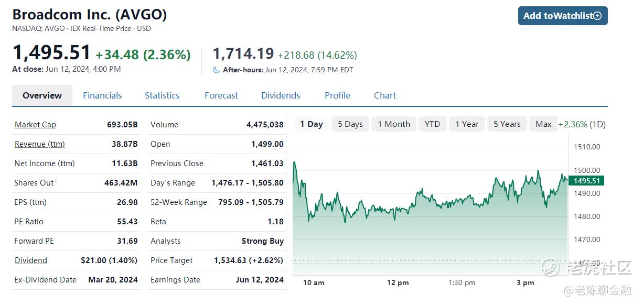This screenshot has width=644, height=305.
Task: Show the YTD chart range
Action: click(x=432, y=124)
